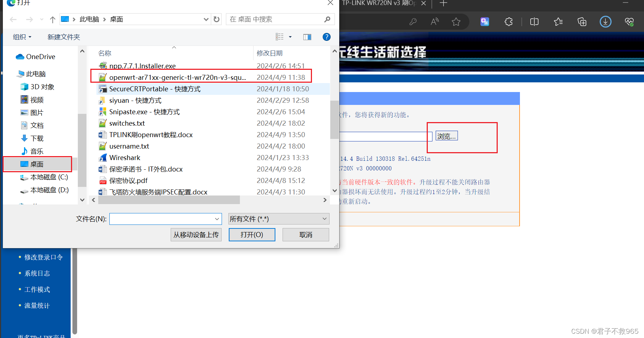This screenshot has width=644, height=338.
Task: Change the file view layout
Action: (280, 37)
